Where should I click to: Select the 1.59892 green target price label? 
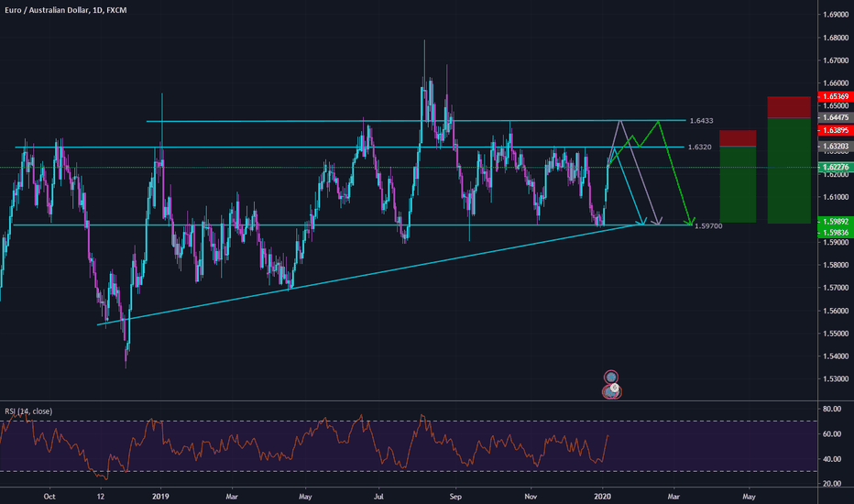pyautogui.click(x=836, y=222)
